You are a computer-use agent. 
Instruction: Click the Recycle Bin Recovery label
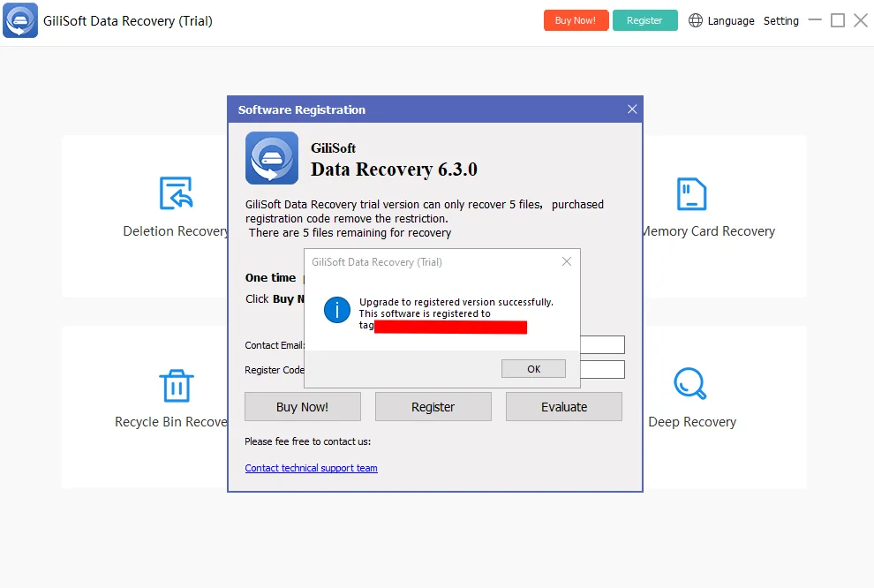click(171, 423)
